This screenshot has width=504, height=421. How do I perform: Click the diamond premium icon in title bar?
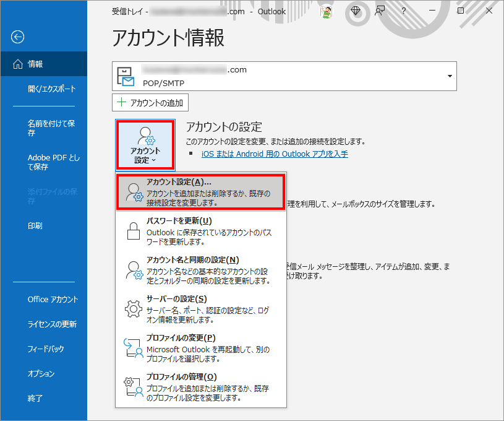(x=356, y=11)
